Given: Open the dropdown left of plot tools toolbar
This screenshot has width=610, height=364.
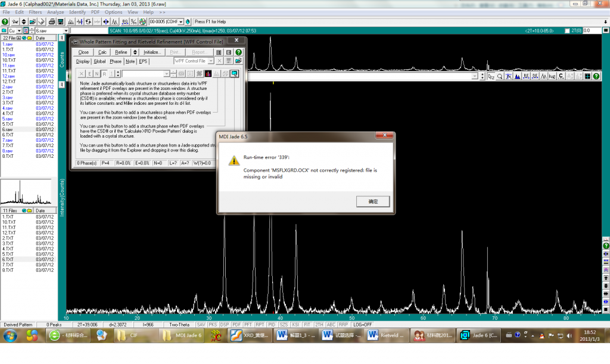Looking at the screenshot, I should point(475,77).
